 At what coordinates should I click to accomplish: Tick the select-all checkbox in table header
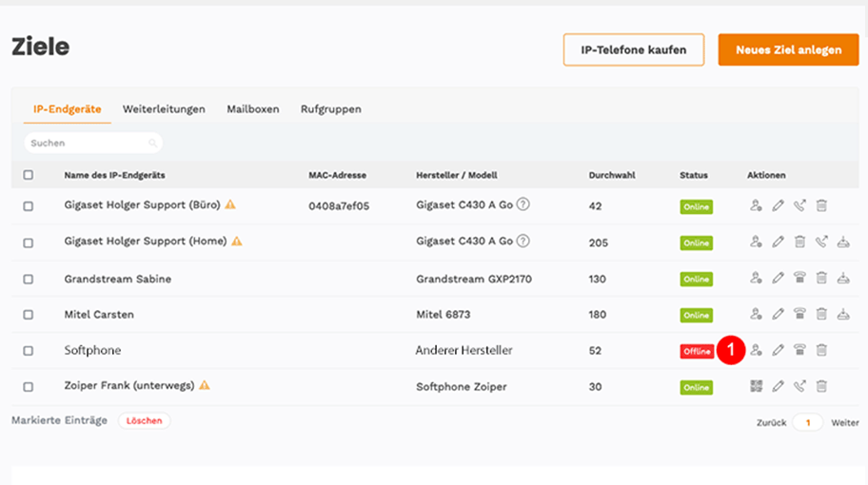(x=29, y=175)
